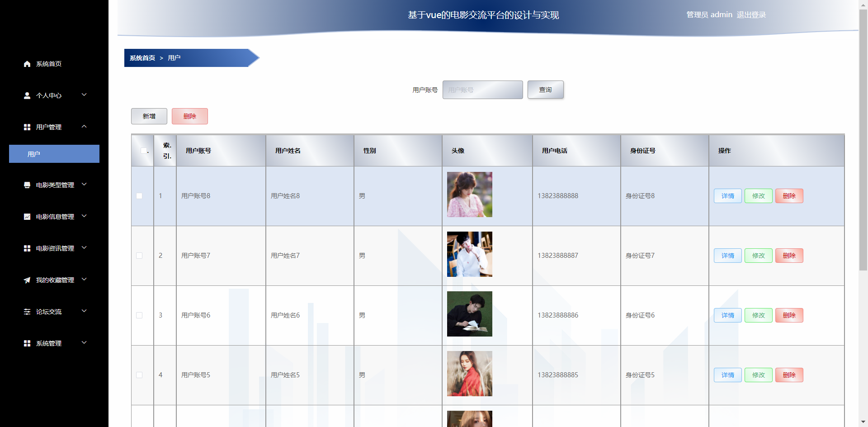Check the checkbox for row 用户账号7
The width and height of the screenshot is (868, 427).
coord(139,256)
